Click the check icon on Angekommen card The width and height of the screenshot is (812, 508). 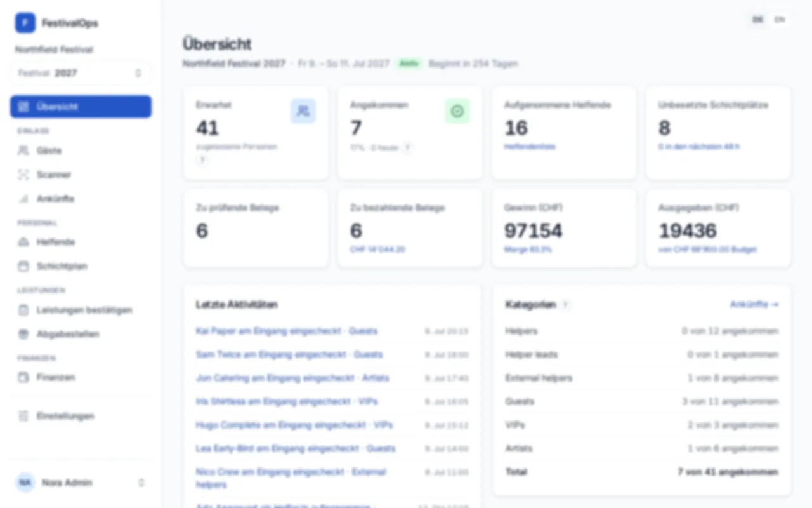[x=457, y=111]
